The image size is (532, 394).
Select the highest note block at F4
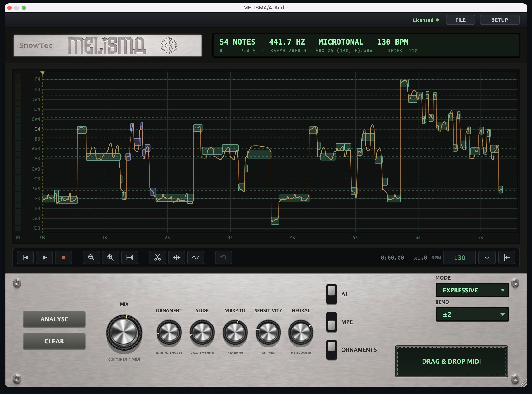coord(404,83)
